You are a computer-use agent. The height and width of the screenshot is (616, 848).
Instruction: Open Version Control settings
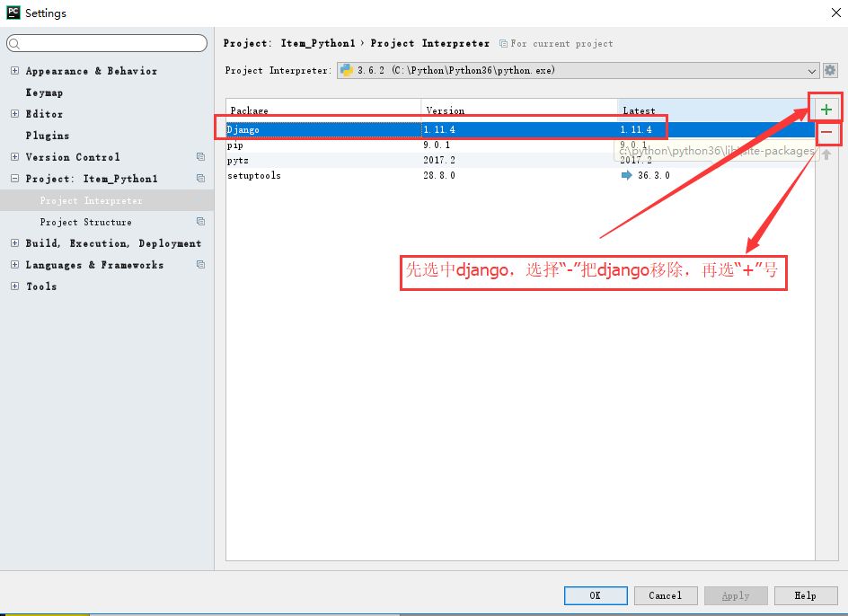[x=73, y=157]
